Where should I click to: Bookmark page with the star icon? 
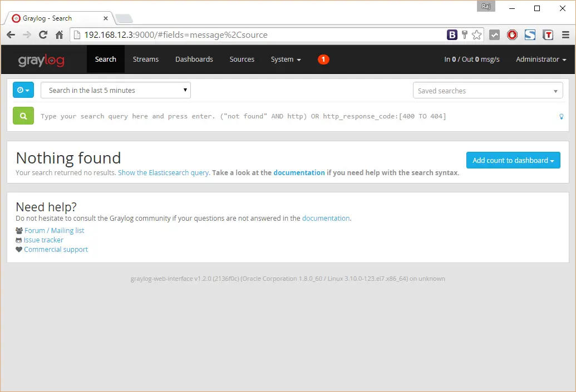[477, 35]
